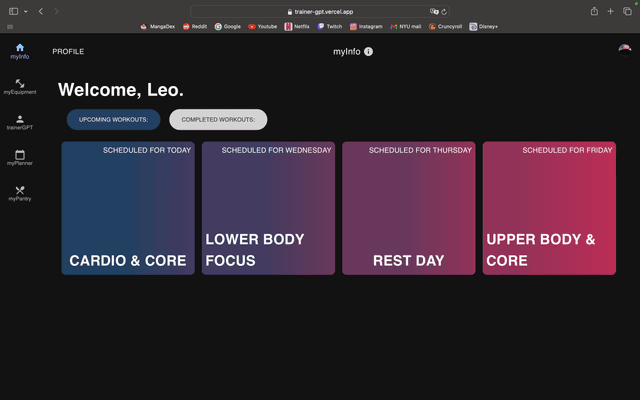Toggle the Safari sidebar button
640x400 pixels.
[13, 11]
